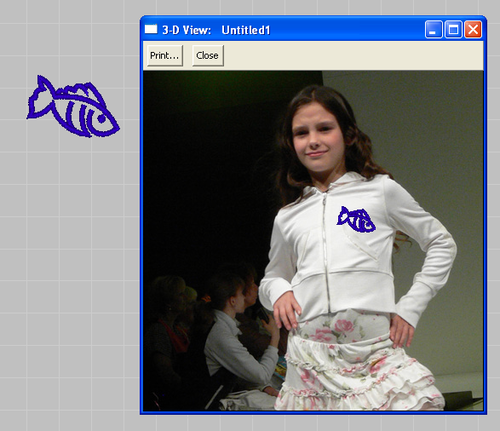Click the eye of the canvas fish design

(x=102, y=118)
